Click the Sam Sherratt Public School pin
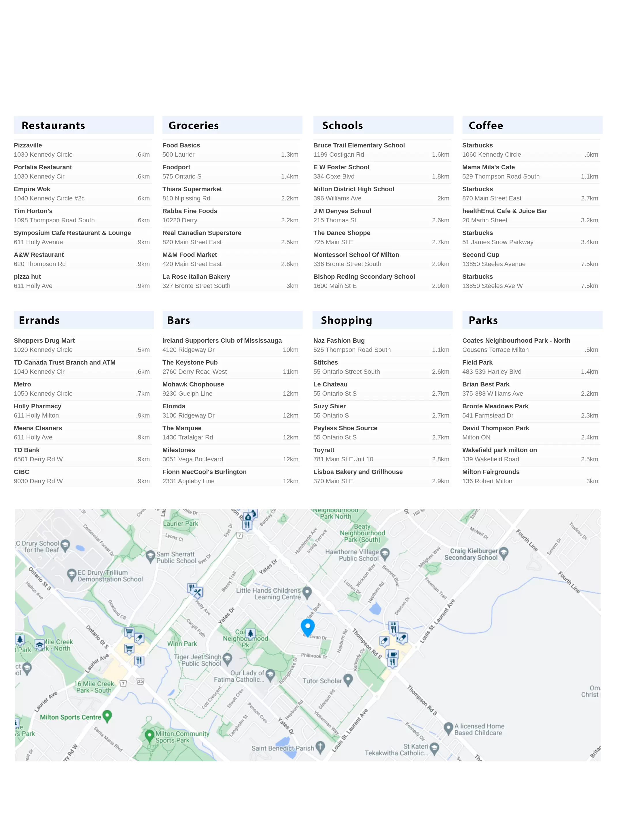Viewport: 630px width, 840px height. pos(150,556)
